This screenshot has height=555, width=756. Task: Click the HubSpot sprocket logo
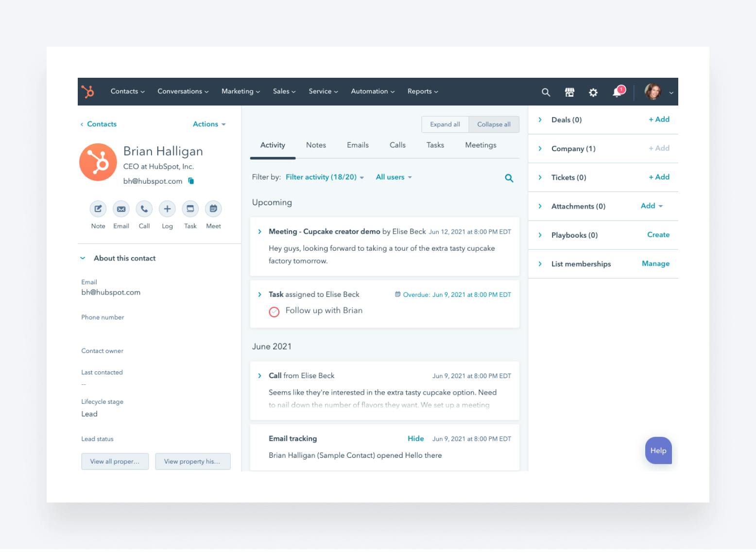[x=88, y=91]
